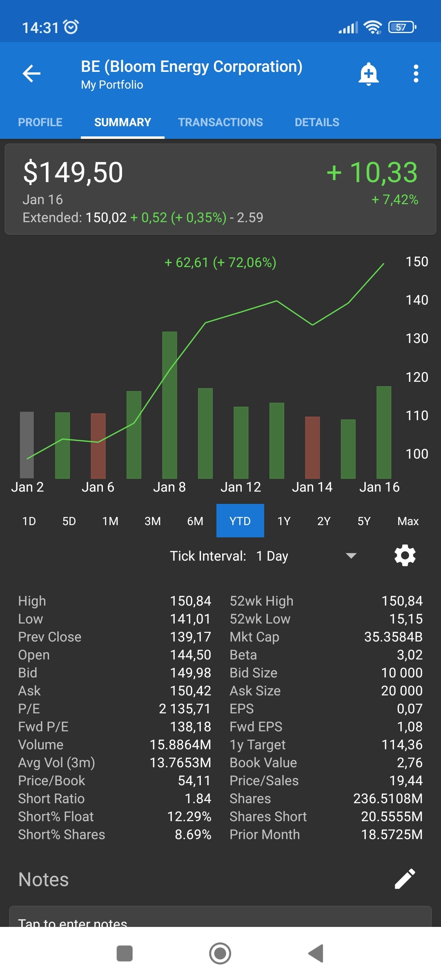Show the Max chart range

click(408, 521)
